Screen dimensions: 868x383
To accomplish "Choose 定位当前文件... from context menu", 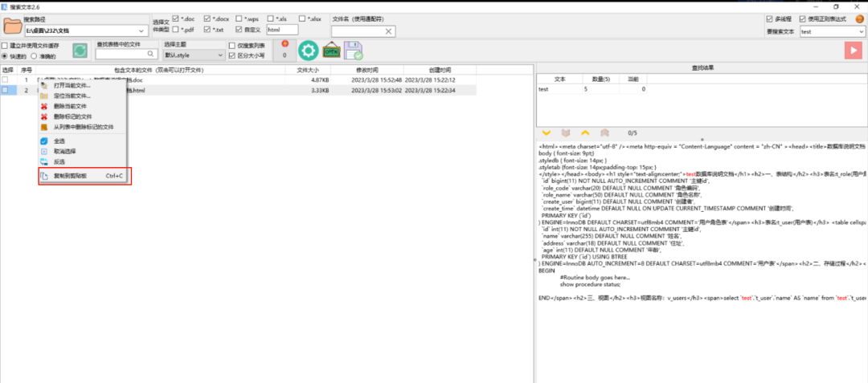I will [83, 96].
